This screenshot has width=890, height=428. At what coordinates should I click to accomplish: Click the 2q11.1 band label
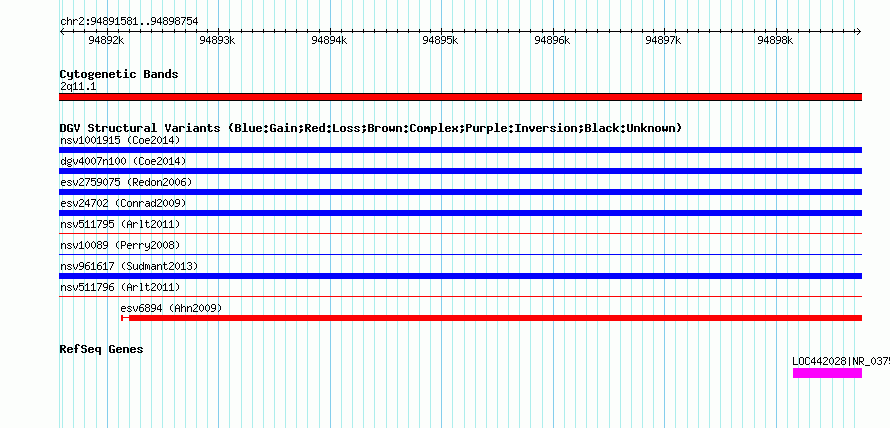point(78,87)
